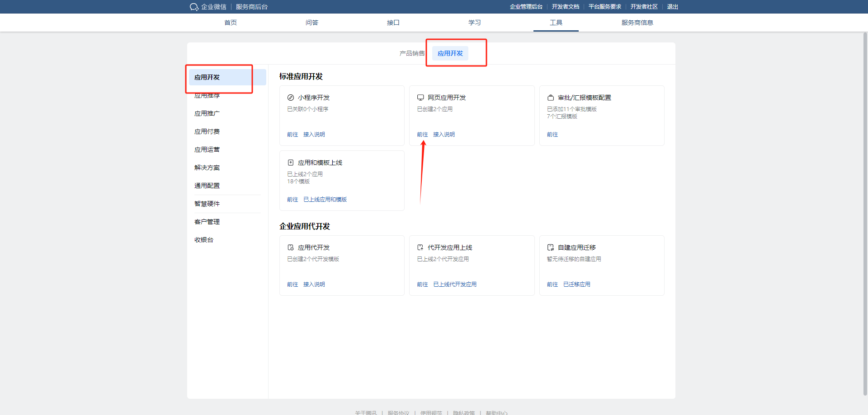Click the 小程序开发 card icon
This screenshot has height=415, width=868.
(x=291, y=98)
